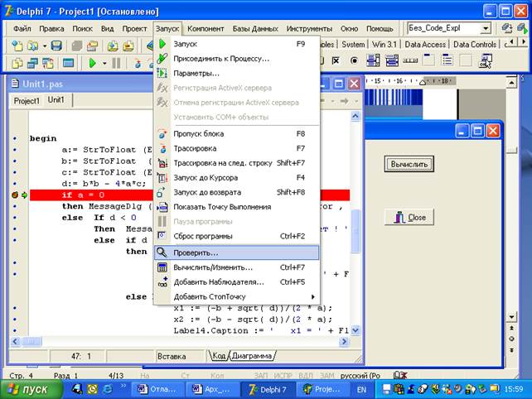This screenshot has width=532, height=399.
Task: Click the пуск Start button
Action: (31, 389)
